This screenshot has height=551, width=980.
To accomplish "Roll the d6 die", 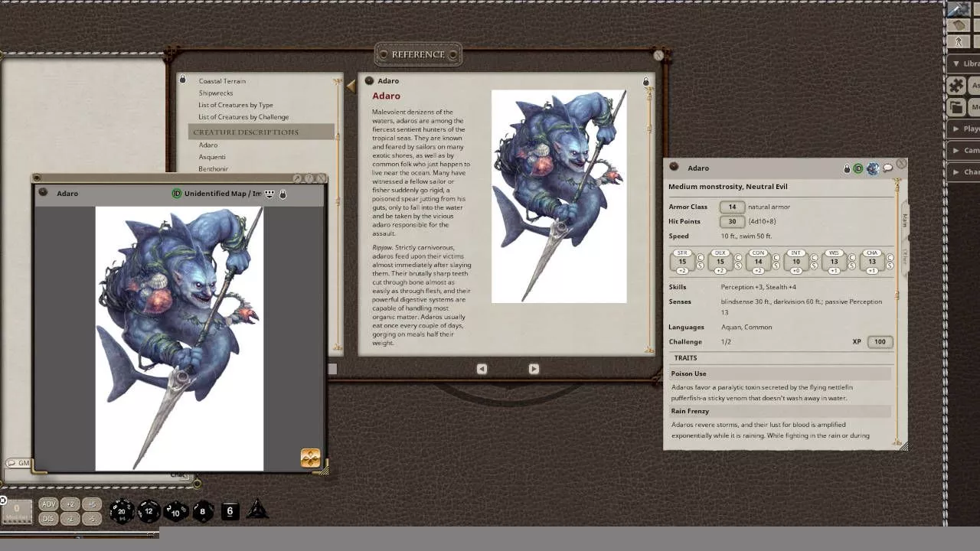I will [x=230, y=511].
